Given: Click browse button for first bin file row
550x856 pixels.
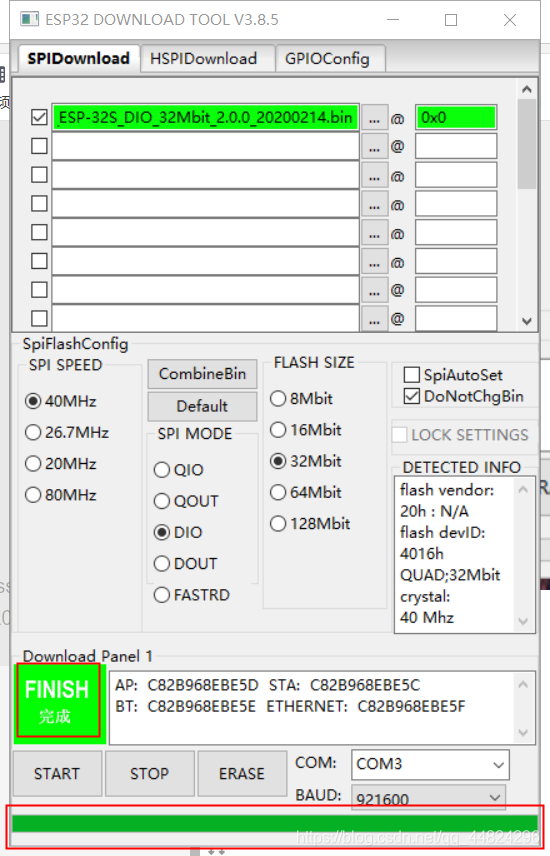Looking at the screenshot, I should pos(374,118).
